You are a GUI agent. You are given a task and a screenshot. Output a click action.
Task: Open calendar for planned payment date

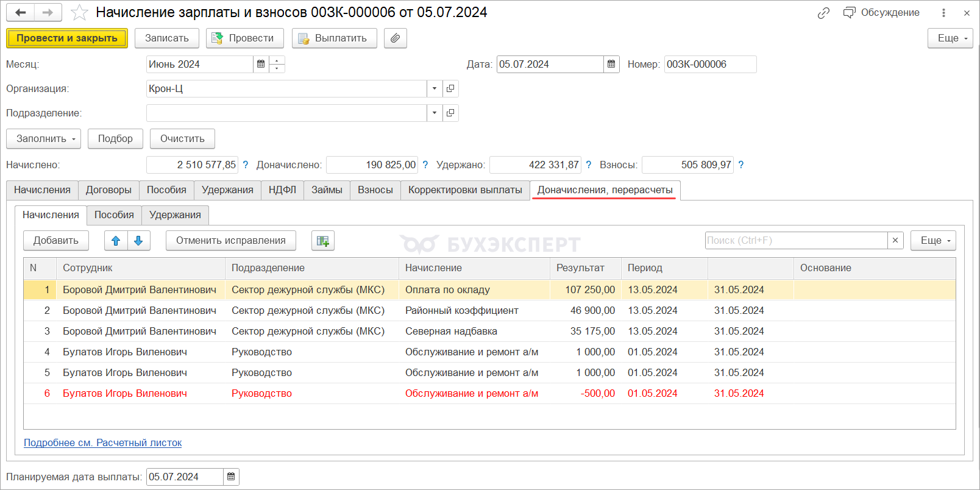coord(231,477)
